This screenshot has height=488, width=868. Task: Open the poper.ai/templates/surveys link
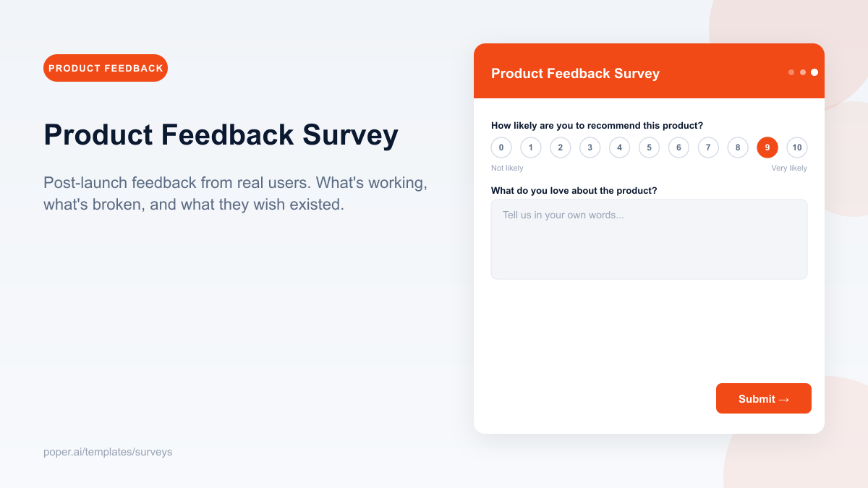coord(108,452)
